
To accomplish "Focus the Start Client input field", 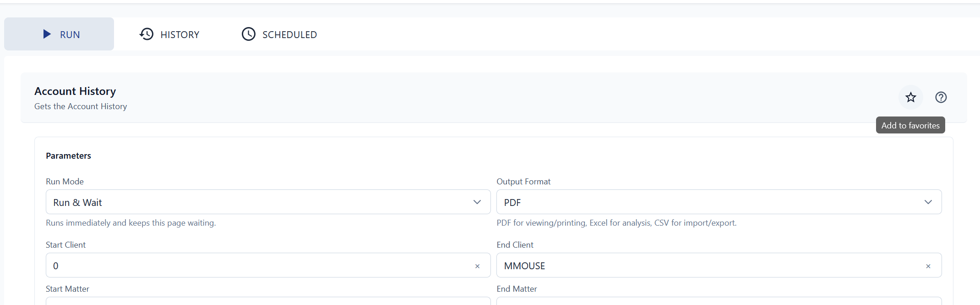I will 256,266.
